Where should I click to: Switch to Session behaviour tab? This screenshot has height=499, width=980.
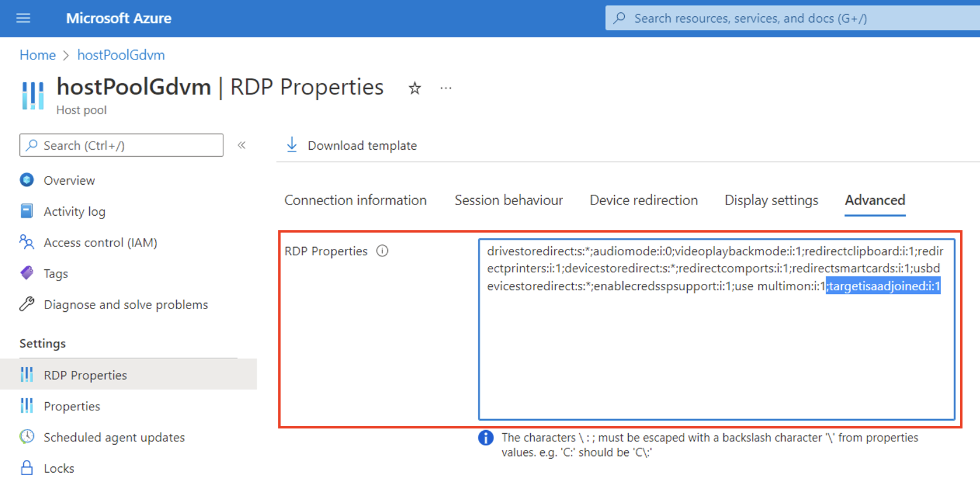point(509,200)
